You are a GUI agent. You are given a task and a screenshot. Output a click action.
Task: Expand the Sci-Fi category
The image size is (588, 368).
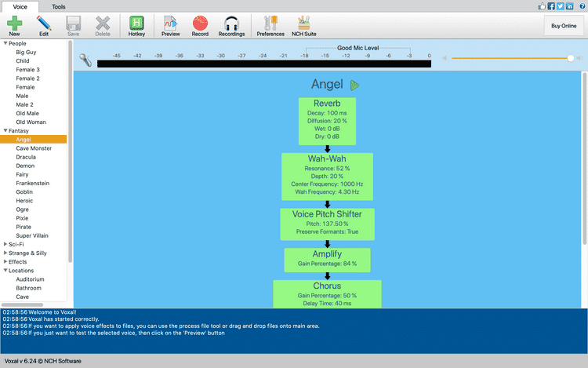(x=6, y=244)
